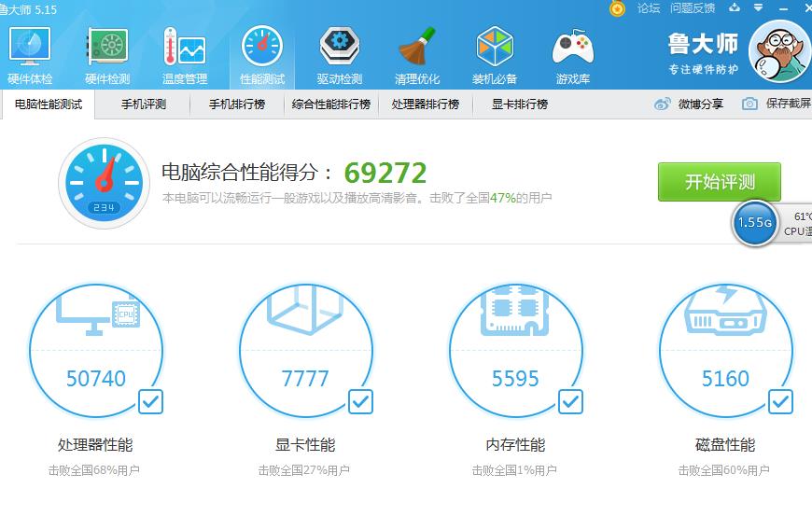Uncheck the 内存性能 checkbox

point(570,401)
